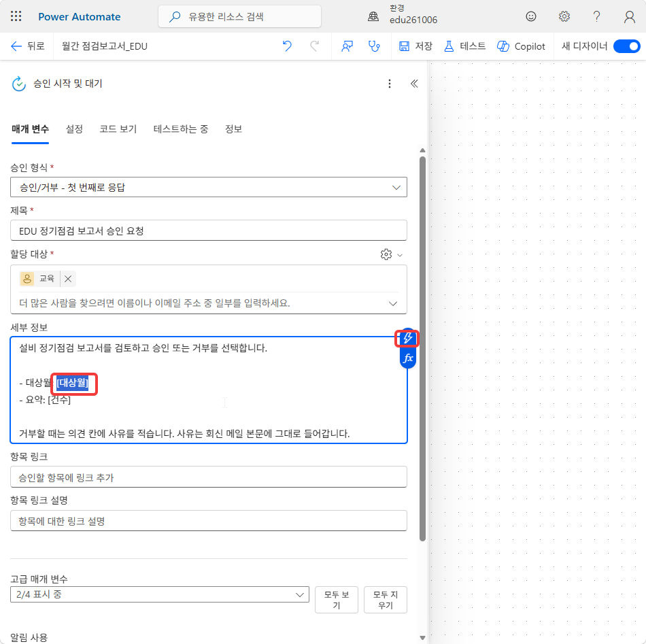The width and height of the screenshot is (646, 644).
Task: Click the search resources field
Action: coord(239,16)
